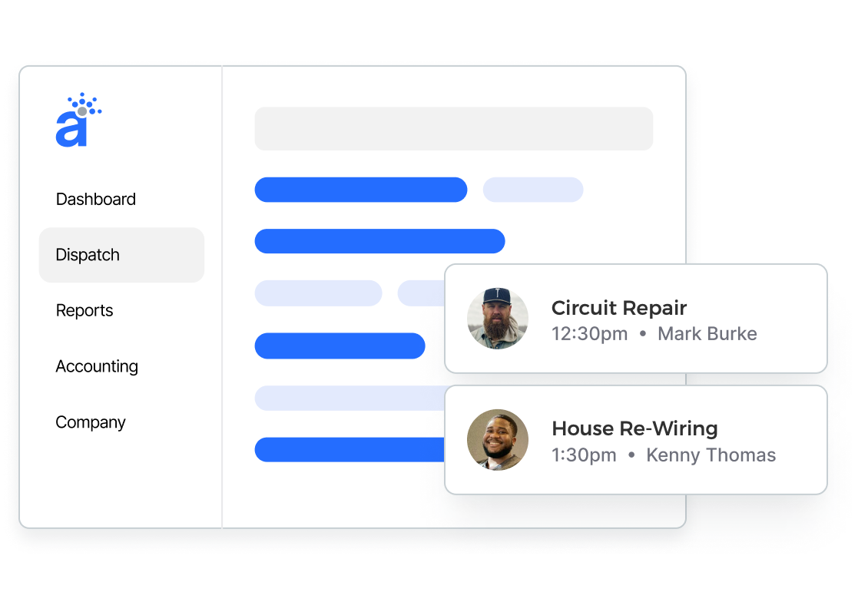
Task: Click the light bar beside House Re-Wiring card
Action: click(x=350, y=398)
